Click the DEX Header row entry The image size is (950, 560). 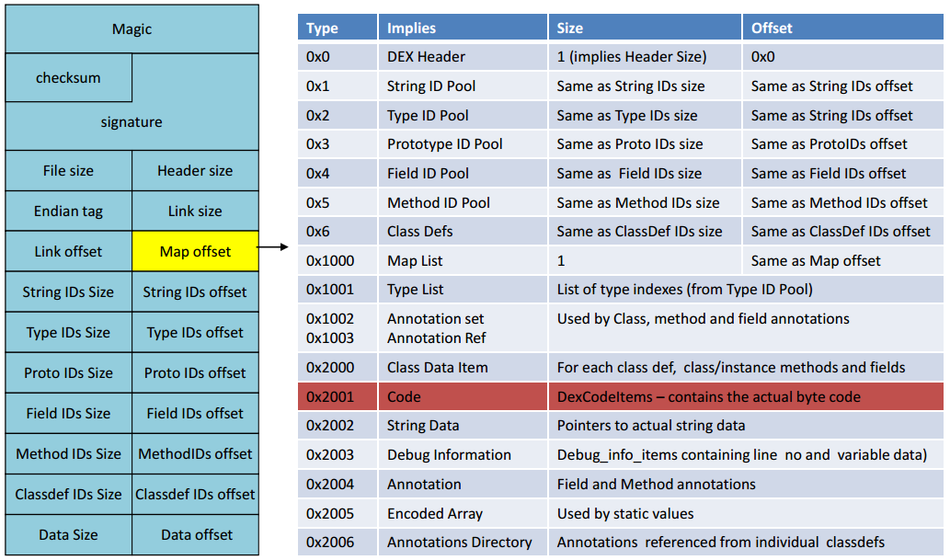point(621,56)
